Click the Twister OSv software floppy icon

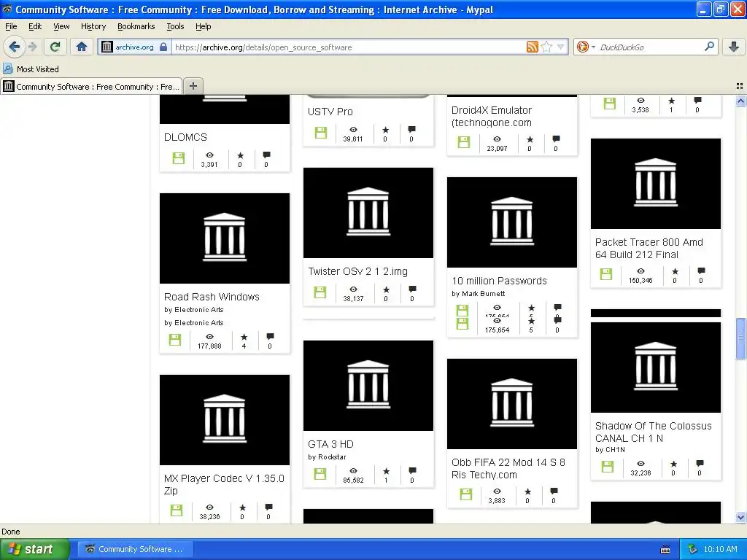(x=320, y=292)
